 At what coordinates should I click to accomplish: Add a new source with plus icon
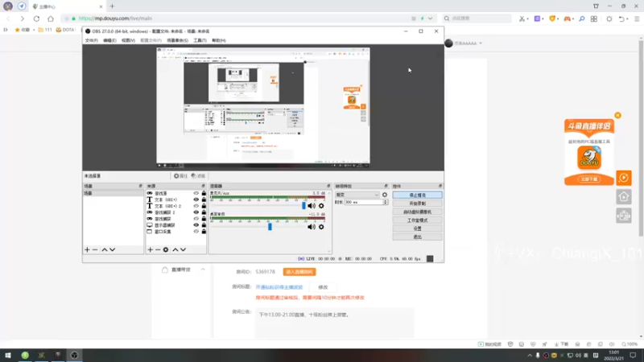coord(150,249)
